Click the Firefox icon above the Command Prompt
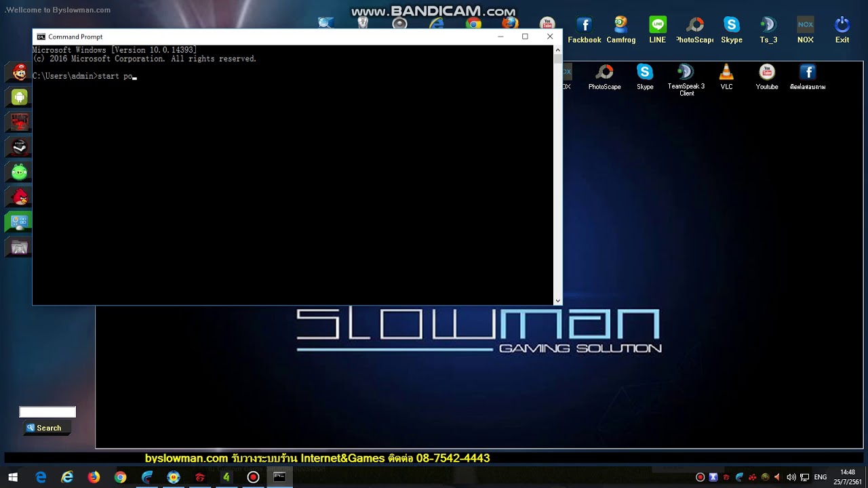The image size is (868, 488). click(510, 24)
